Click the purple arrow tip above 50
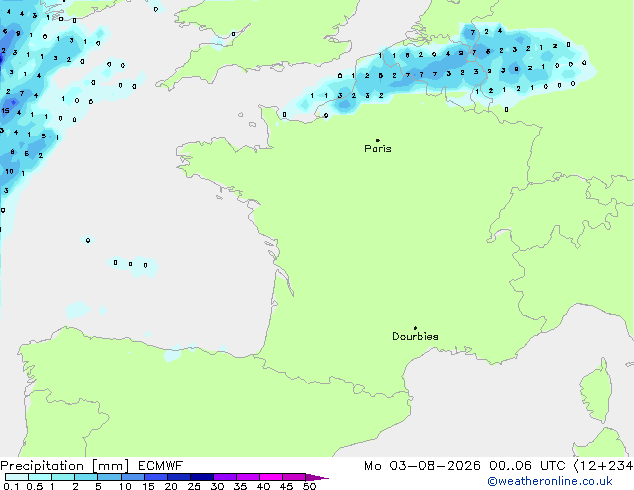This screenshot has height=490, width=634. (317, 477)
